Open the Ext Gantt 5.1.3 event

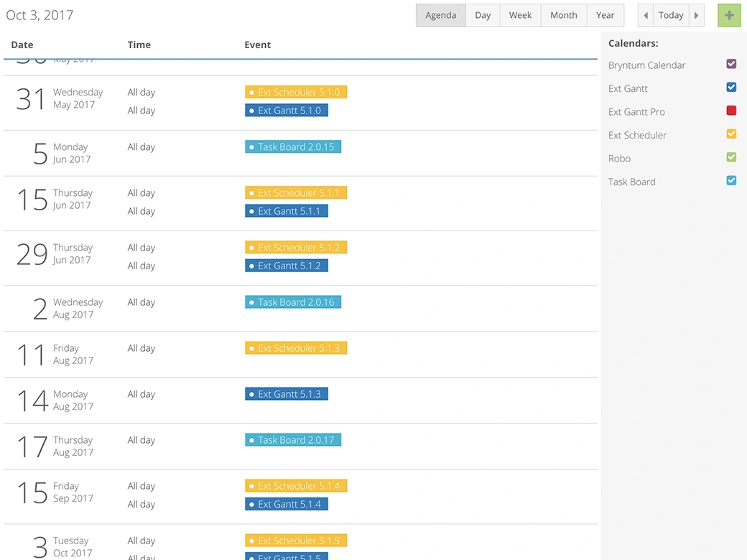287,394
